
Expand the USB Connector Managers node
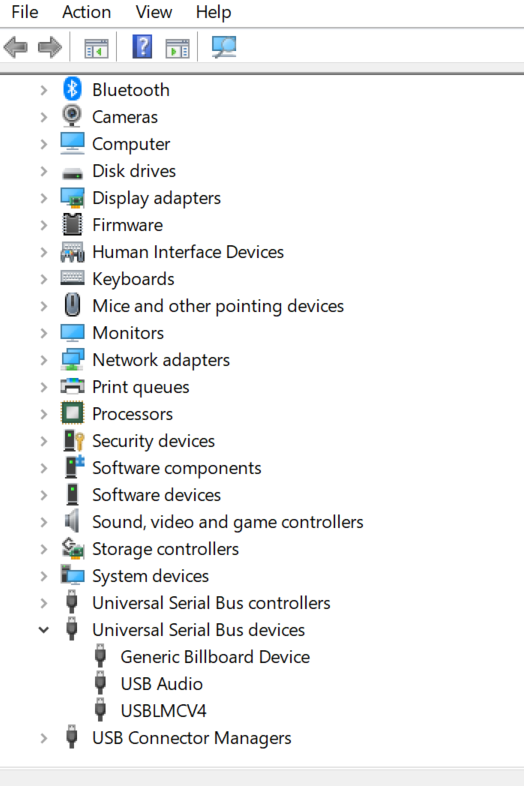pyautogui.click(x=44, y=738)
